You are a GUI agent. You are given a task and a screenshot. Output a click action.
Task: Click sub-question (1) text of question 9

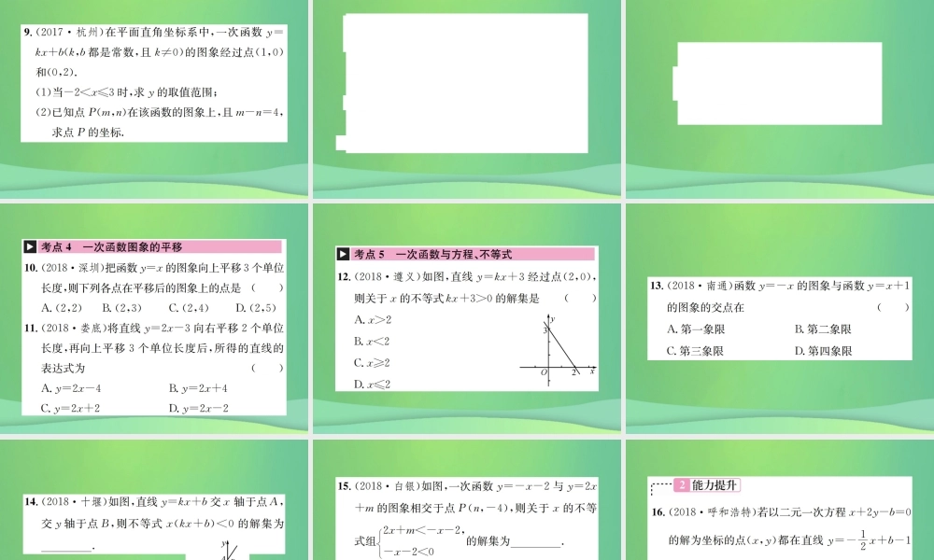click(127, 91)
